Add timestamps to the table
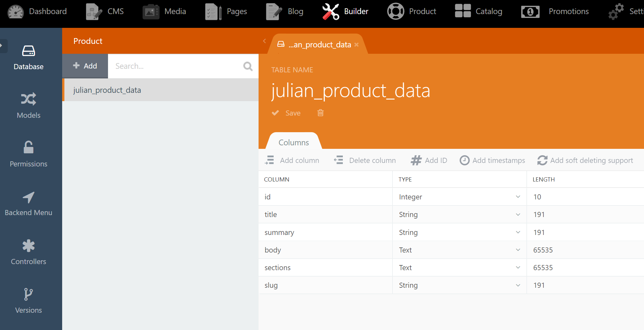The height and width of the screenshot is (330, 644). (x=492, y=160)
